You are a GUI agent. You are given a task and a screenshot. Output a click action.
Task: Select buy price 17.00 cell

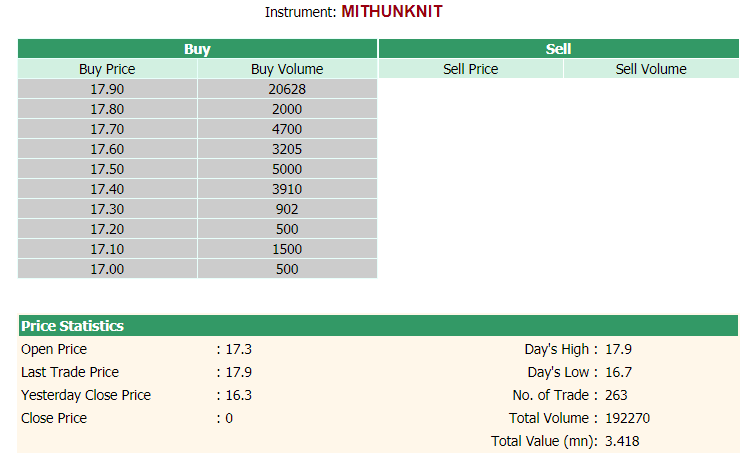(107, 269)
